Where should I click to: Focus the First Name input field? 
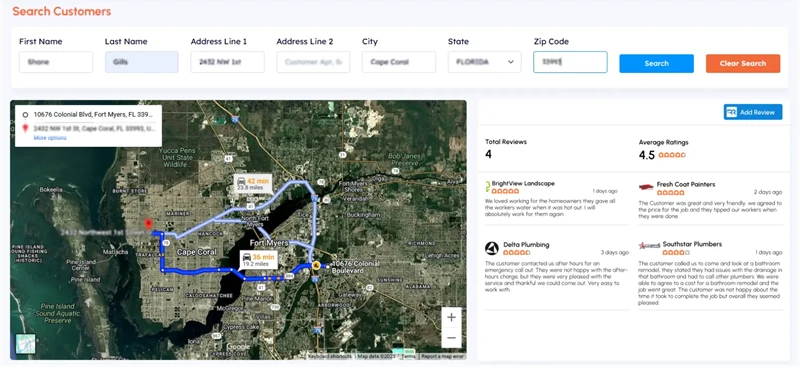(56, 62)
